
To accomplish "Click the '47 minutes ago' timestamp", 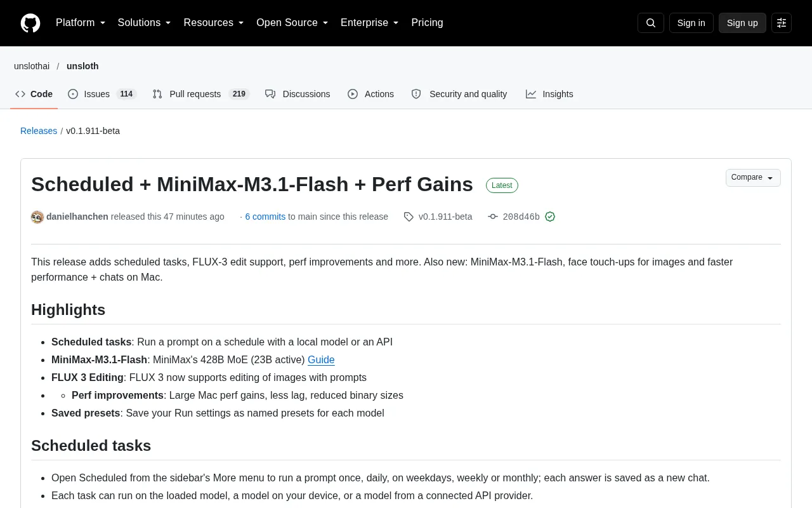I will [x=194, y=217].
